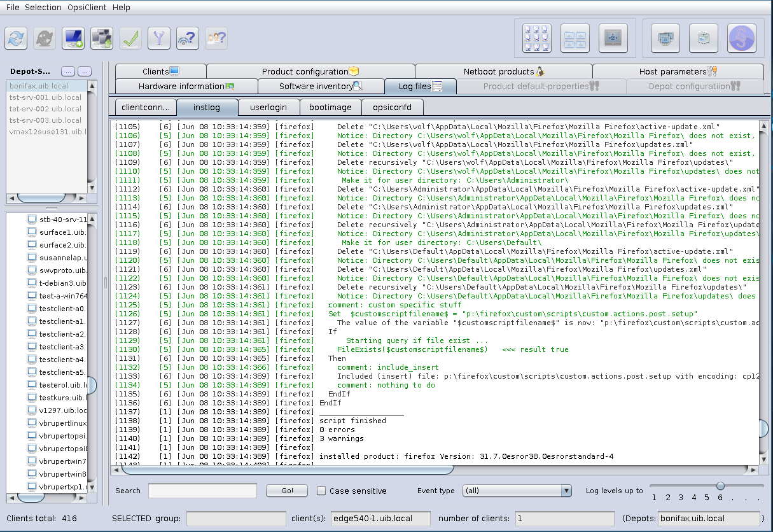Click monitor icon of testerol.uib client

[x=32, y=385]
